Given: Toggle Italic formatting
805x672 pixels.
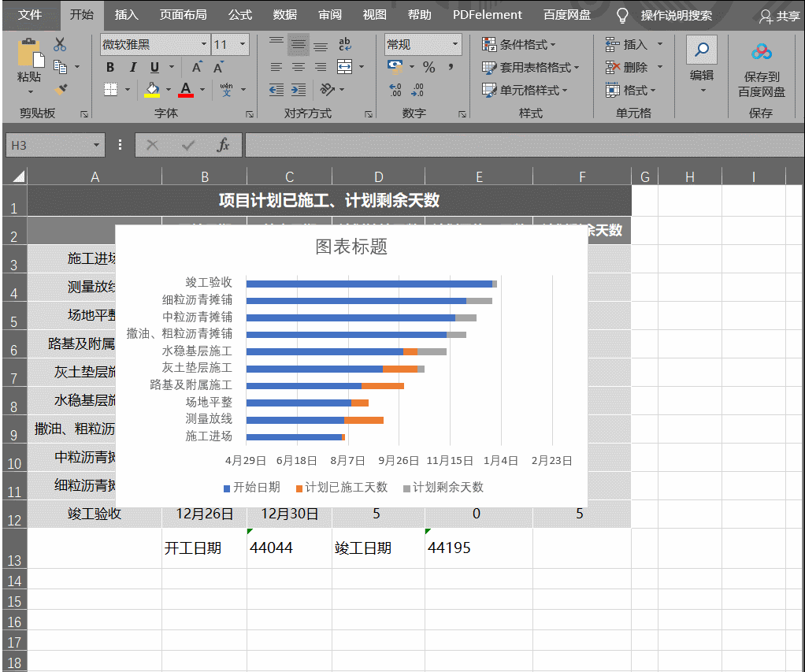Looking at the screenshot, I should point(133,67).
